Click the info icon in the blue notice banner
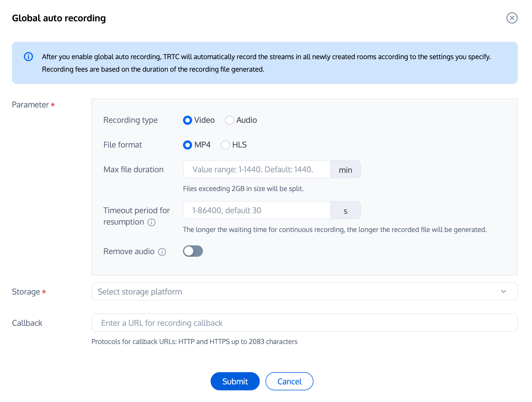 click(28, 57)
